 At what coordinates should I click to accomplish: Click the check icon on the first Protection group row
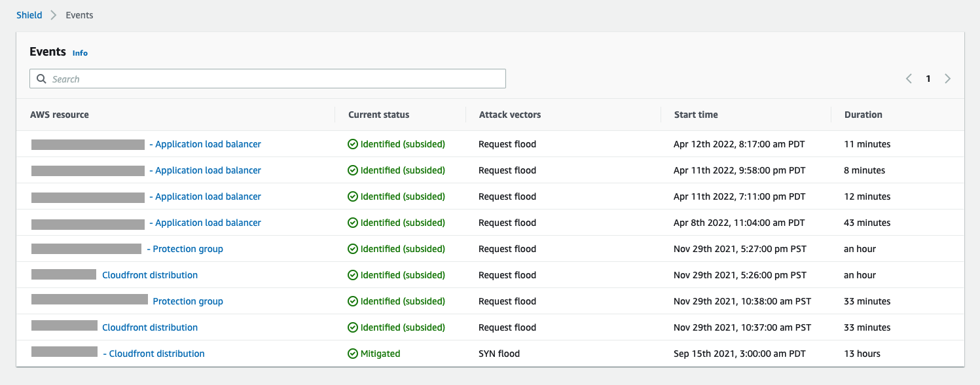point(352,248)
